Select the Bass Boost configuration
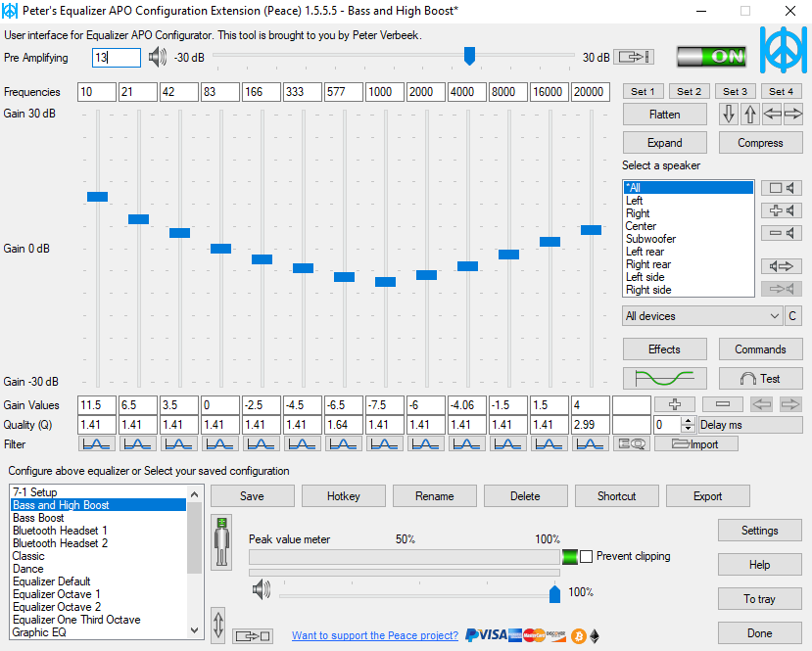 coord(98,518)
